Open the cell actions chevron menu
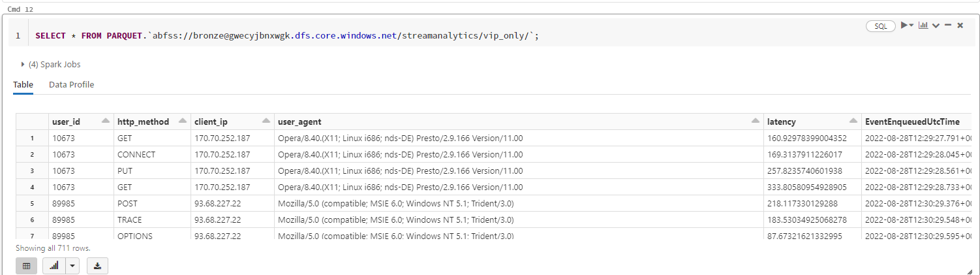Image resolution: width=980 pixels, height=275 pixels. [936, 25]
